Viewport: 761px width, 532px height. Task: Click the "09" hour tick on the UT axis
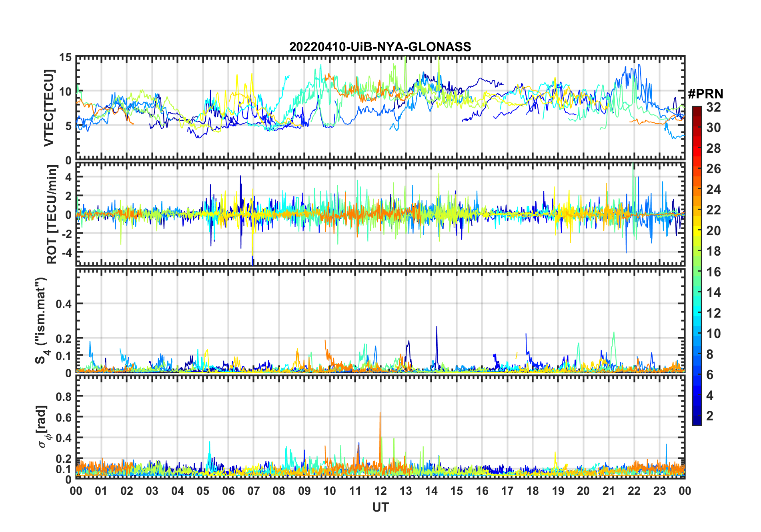[304, 491]
